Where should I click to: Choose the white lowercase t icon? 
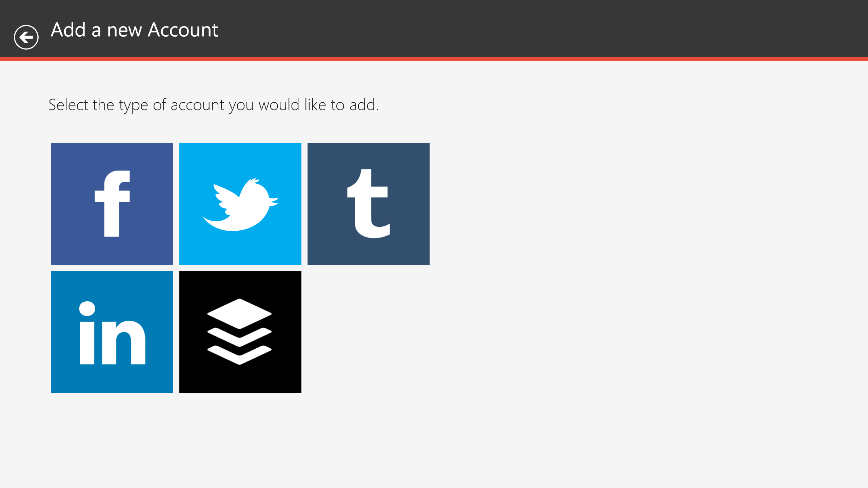tap(368, 203)
